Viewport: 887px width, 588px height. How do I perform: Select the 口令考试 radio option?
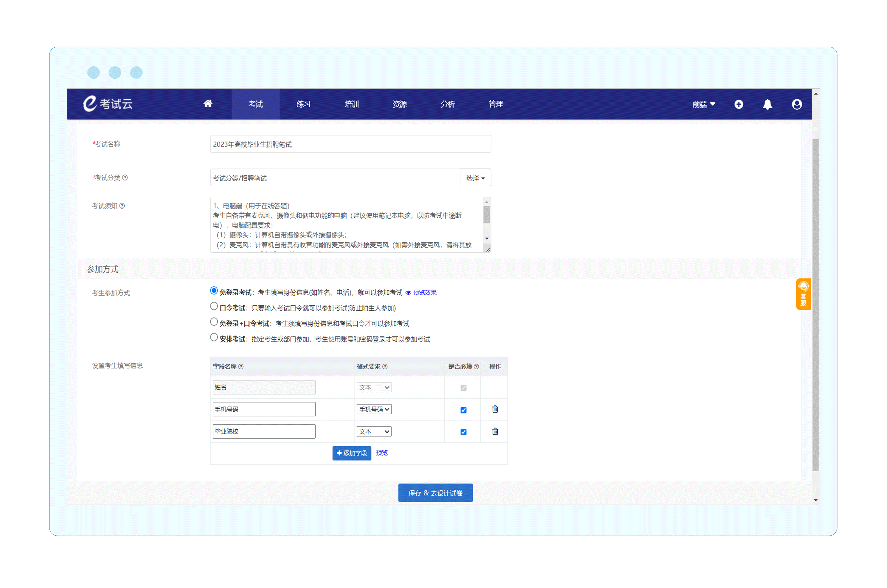(214, 307)
